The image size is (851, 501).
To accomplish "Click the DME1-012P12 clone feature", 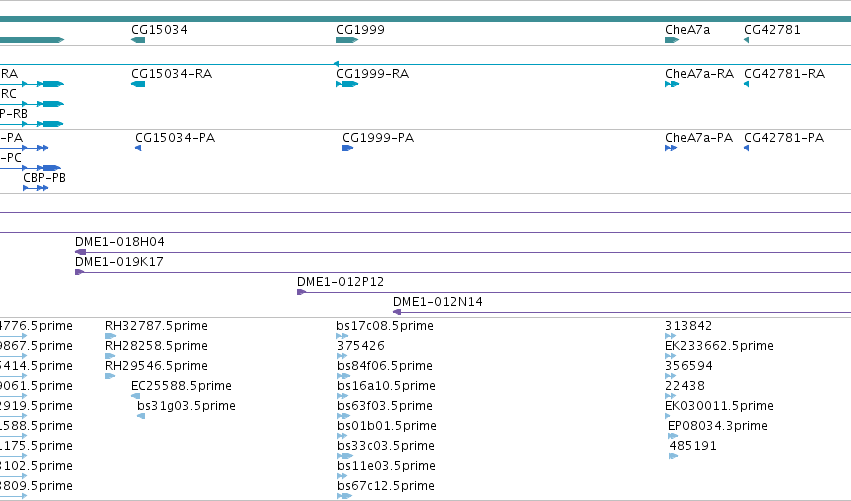I will click(574, 292).
